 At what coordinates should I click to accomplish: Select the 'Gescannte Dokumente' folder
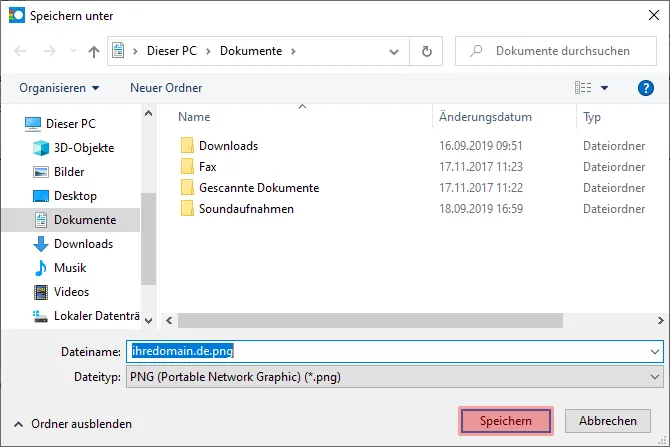tap(259, 188)
